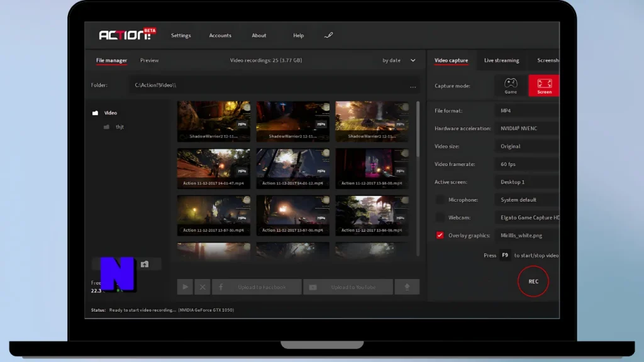644x362 pixels.
Task: Open the About menu
Action: [258, 35]
